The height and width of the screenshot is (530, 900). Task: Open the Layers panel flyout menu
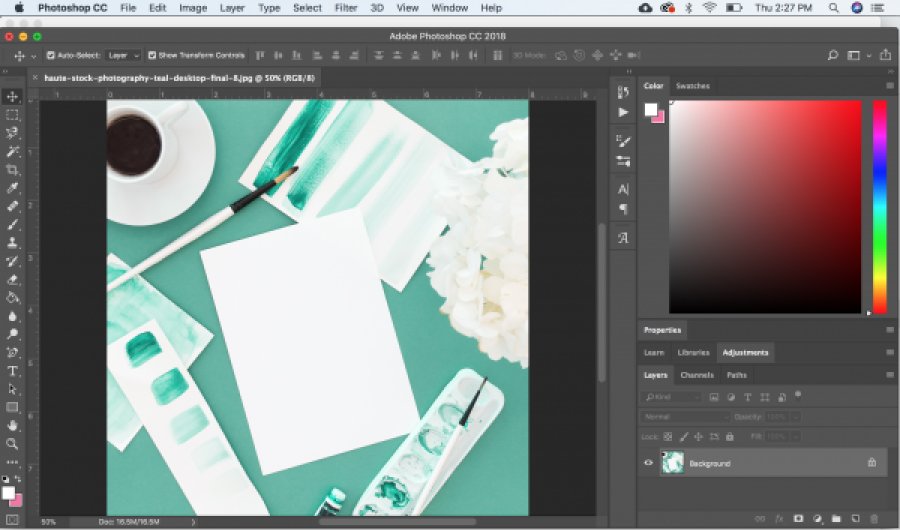[890, 375]
